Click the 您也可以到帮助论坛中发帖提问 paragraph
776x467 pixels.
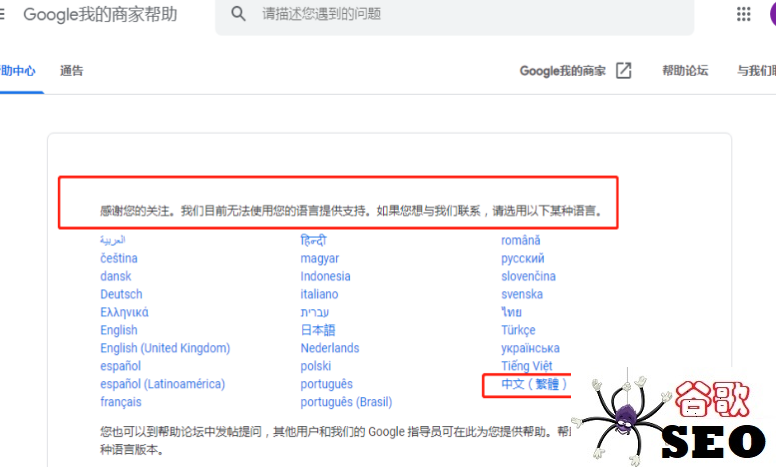(x=335, y=441)
